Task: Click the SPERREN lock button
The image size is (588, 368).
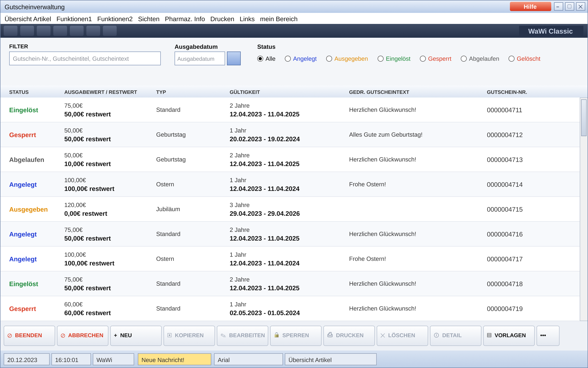Action: point(296,335)
